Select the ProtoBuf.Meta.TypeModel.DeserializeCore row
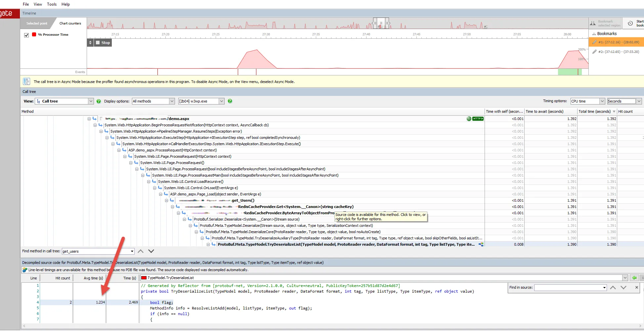 (253, 232)
